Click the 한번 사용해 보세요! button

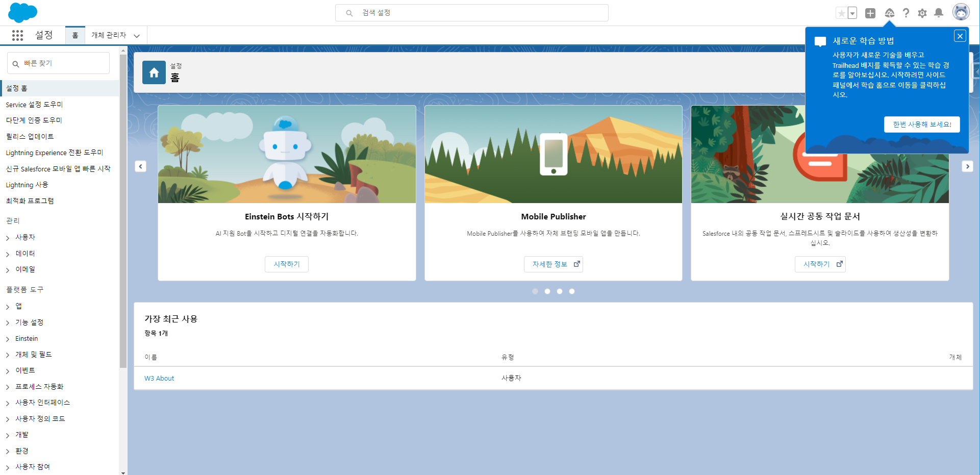click(x=922, y=124)
